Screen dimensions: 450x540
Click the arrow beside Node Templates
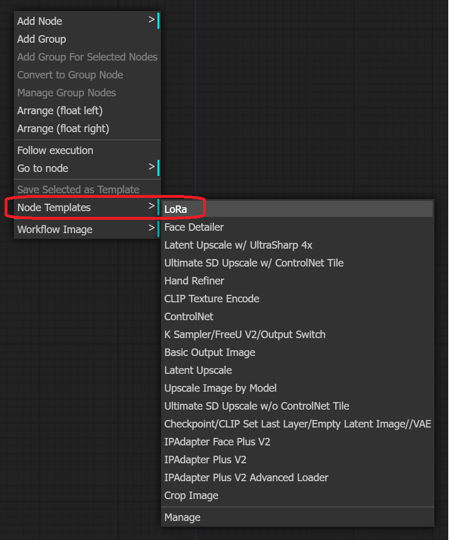click(151, 206)
